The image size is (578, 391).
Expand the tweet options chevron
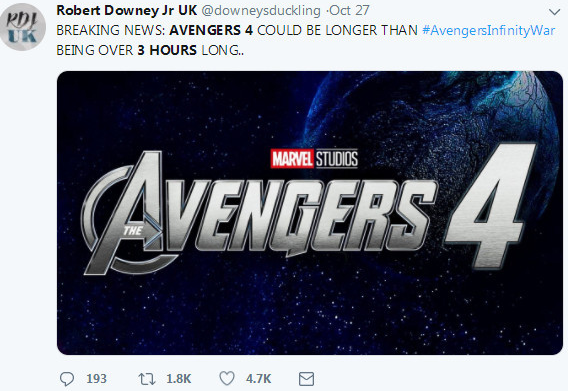point(554,12)
